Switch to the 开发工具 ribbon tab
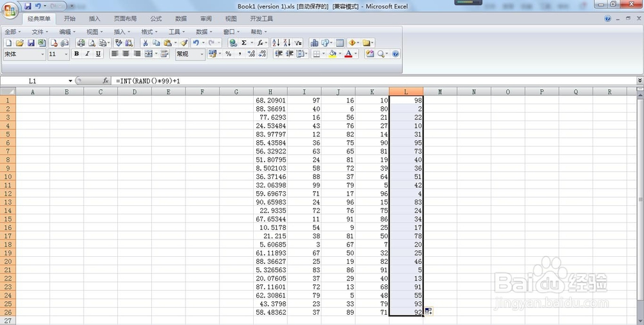This screenshot has width=644, height=325. (261, 19)
